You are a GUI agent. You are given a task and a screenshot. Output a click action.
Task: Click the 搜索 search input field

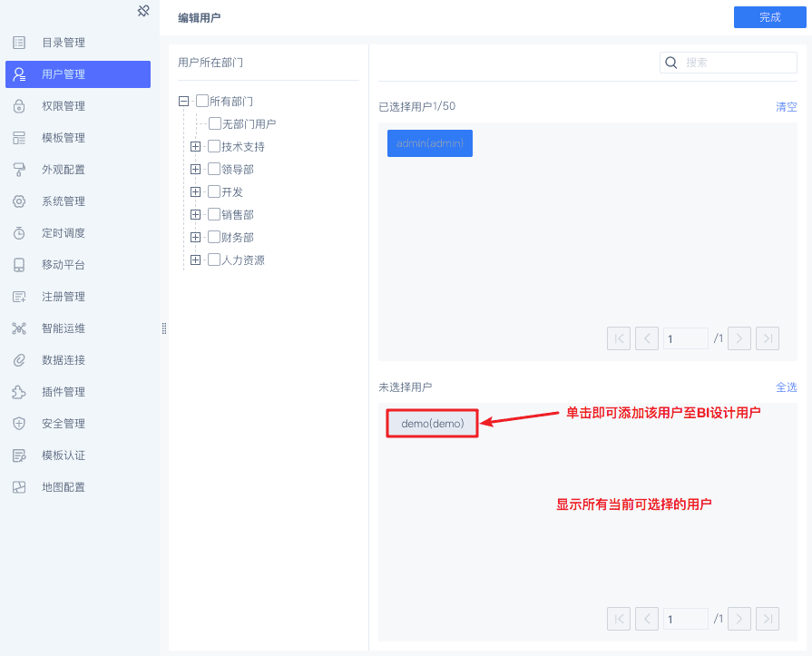pos(729,63)
